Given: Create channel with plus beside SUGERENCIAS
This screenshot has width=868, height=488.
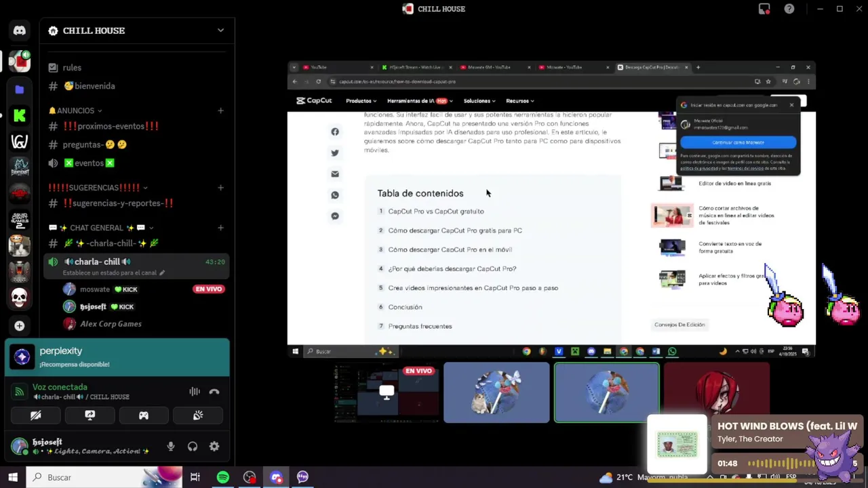Looking at the screenshot, I should (220, 188).
